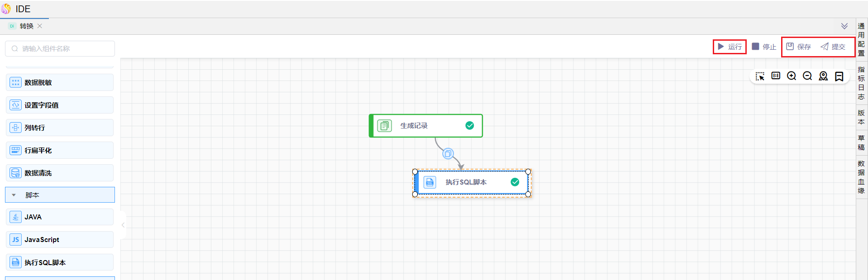This screenshot has width=868, height=280.
Task: Switch to the 转换 tab
Action: point(26,26)
